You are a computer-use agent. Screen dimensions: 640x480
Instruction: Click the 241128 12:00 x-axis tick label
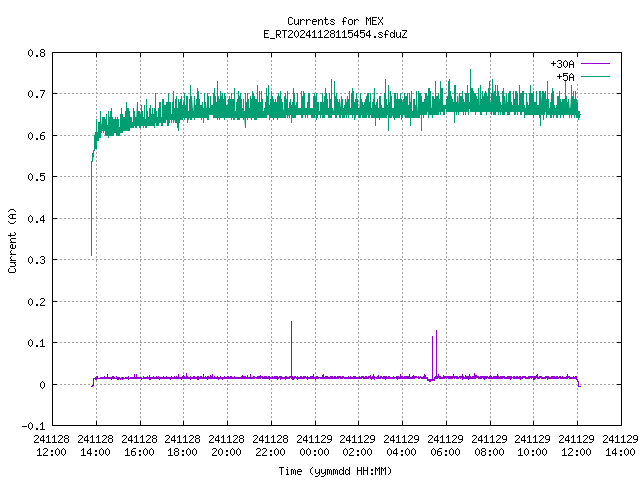pyautogui.click(x=51, y=445)
